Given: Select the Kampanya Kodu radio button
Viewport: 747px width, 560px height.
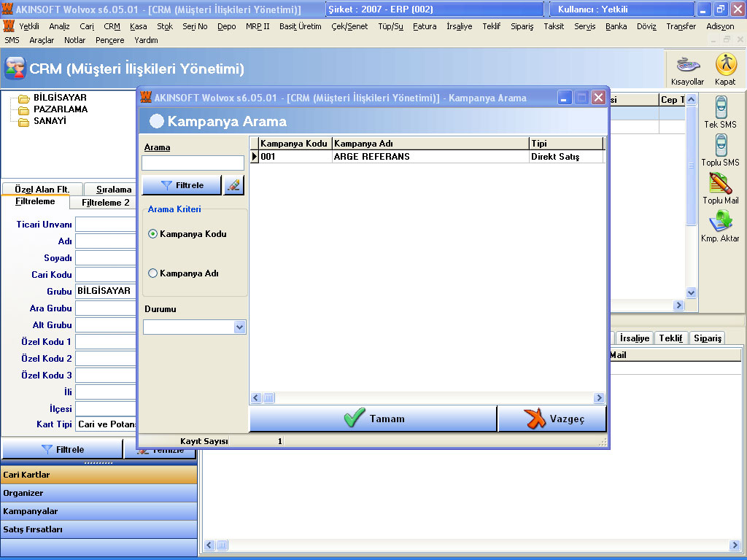Looking at the screenshot, I should tap(152, 234).
